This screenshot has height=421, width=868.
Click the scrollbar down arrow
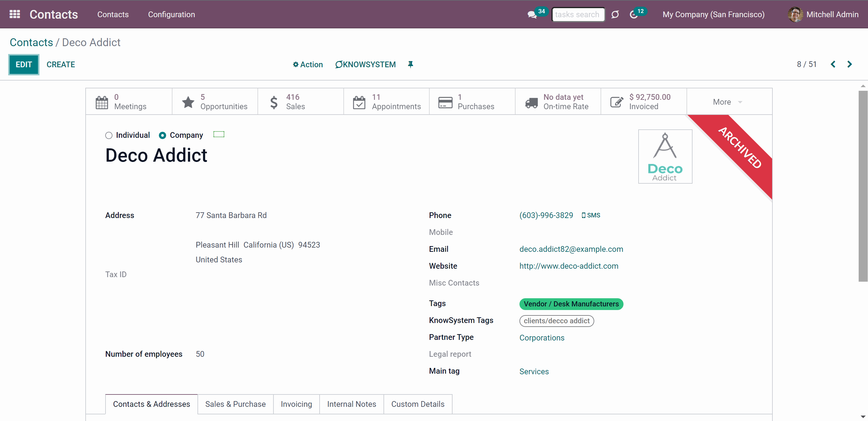[863, 417]
